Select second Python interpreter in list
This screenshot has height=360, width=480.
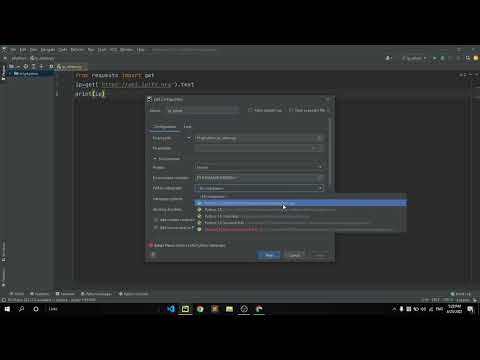pos(300,210)
